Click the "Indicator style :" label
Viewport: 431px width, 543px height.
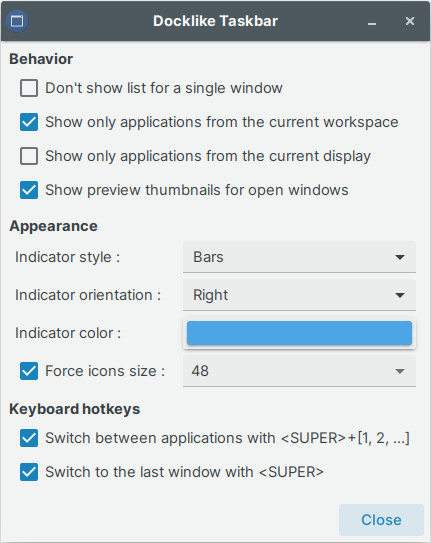tap(68, 257)
